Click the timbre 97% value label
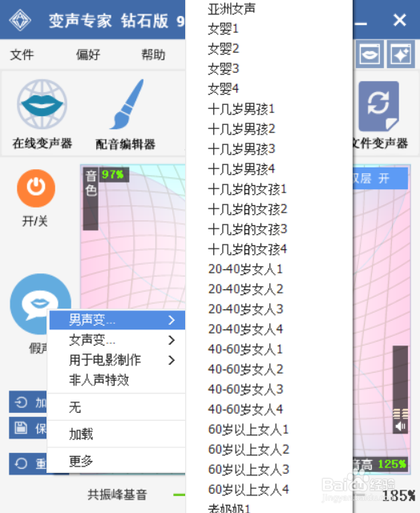The height and width of the screenshot is (513, 420). click(113, 175)
